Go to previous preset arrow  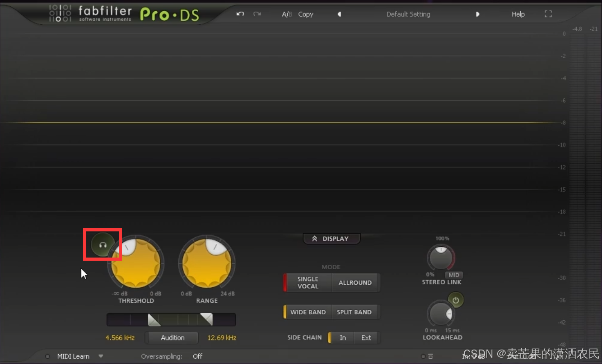(x=339, y=14)
